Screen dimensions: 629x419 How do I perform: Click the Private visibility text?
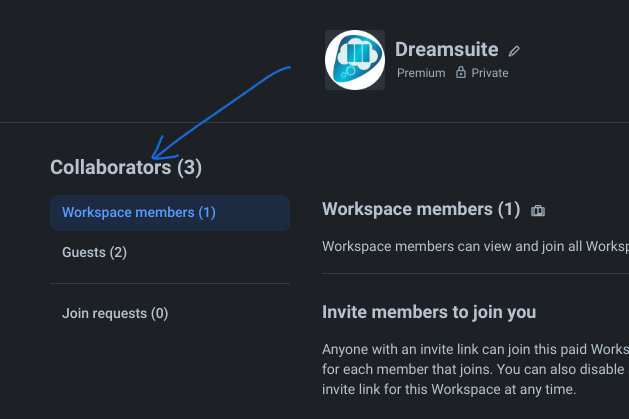[490, 73]
